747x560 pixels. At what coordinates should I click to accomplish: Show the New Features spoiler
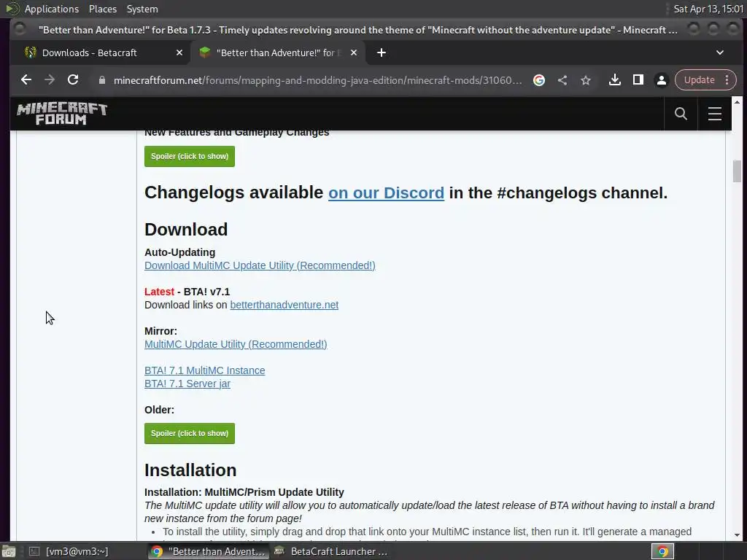(190, 156)
